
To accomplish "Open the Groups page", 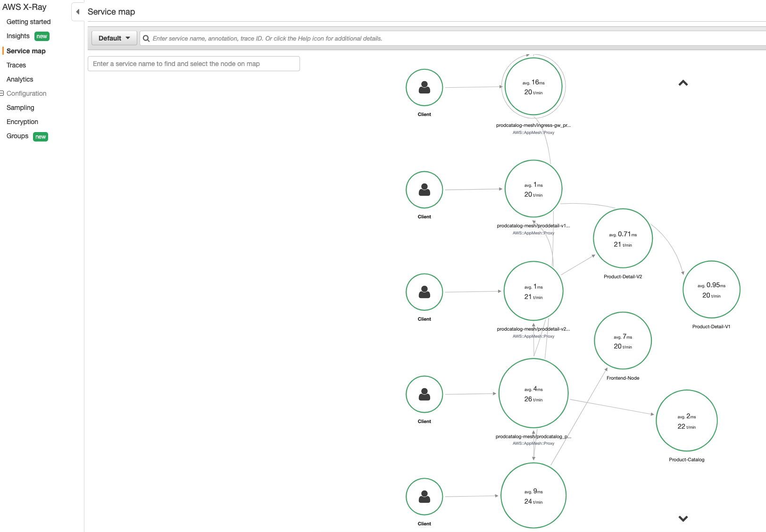I will pos(17,136).
